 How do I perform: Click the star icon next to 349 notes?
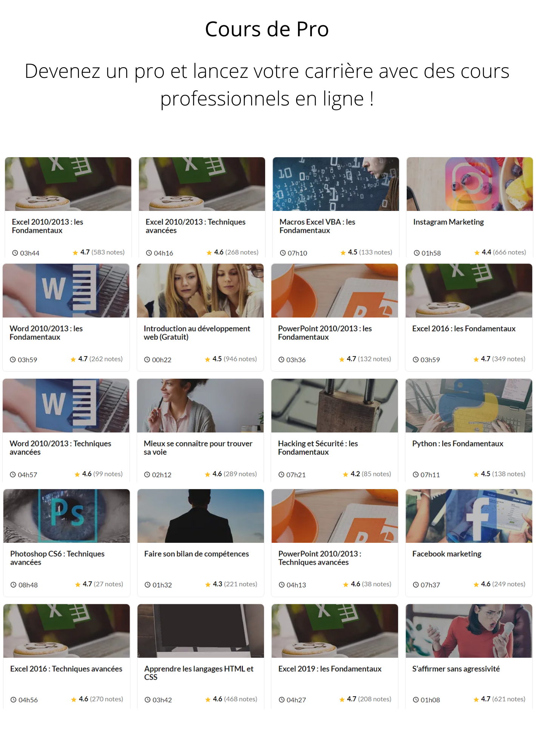click(476, 359)
